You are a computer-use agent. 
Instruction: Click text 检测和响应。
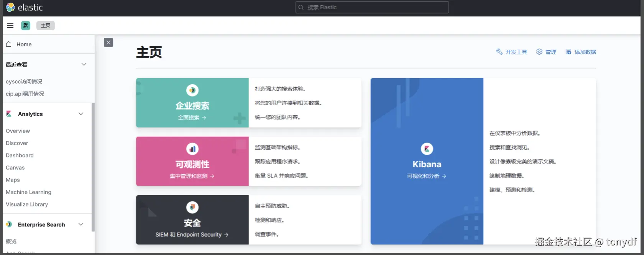point(269,220)
